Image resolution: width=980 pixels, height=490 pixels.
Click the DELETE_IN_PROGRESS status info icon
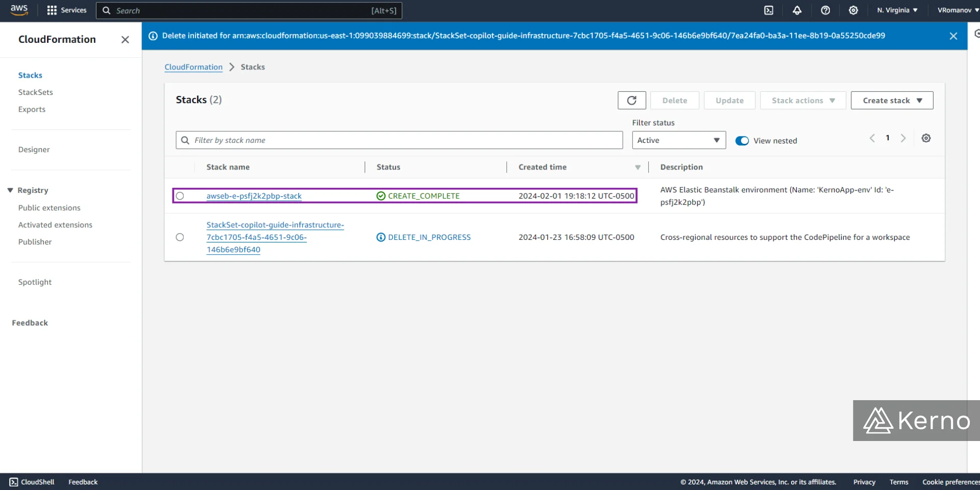381,237
